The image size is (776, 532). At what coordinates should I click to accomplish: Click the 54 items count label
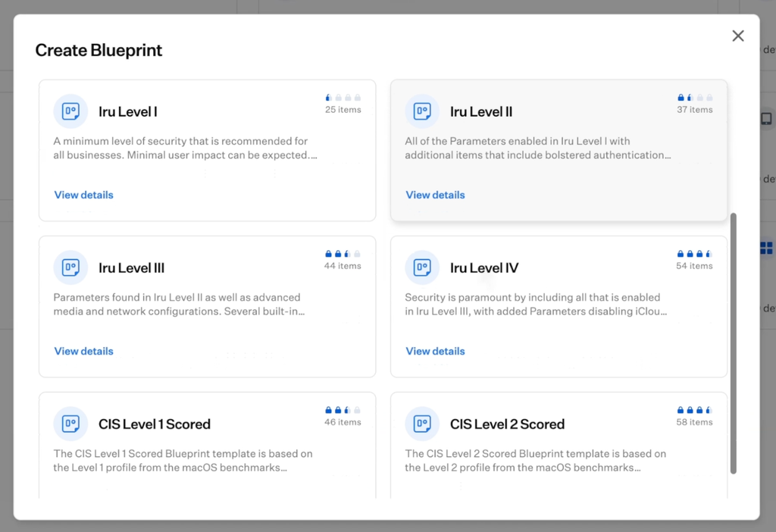click(694, 266)
